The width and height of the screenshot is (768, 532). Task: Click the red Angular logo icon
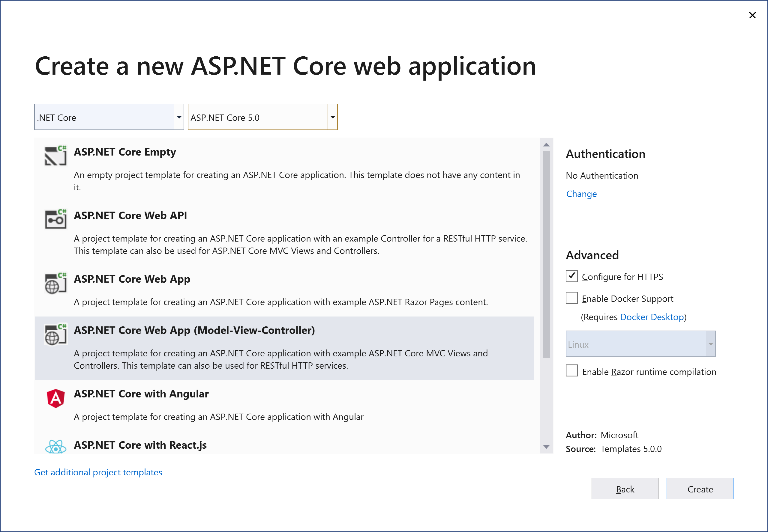[x=55, y=398]
